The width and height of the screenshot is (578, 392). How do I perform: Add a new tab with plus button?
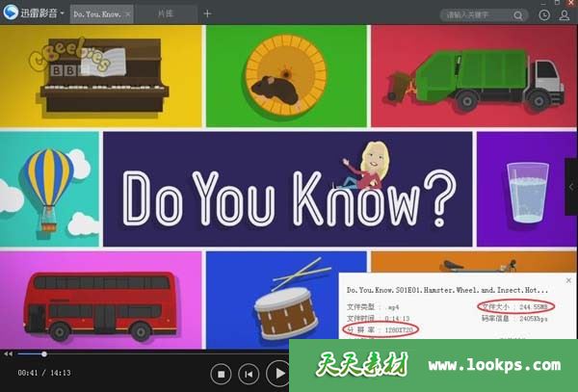[207, 14]
